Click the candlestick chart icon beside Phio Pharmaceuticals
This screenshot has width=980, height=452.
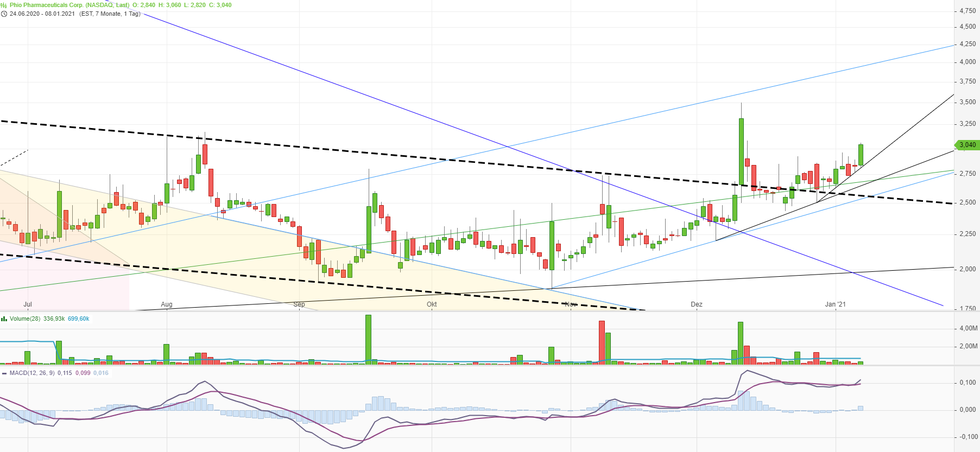(4, 5)
